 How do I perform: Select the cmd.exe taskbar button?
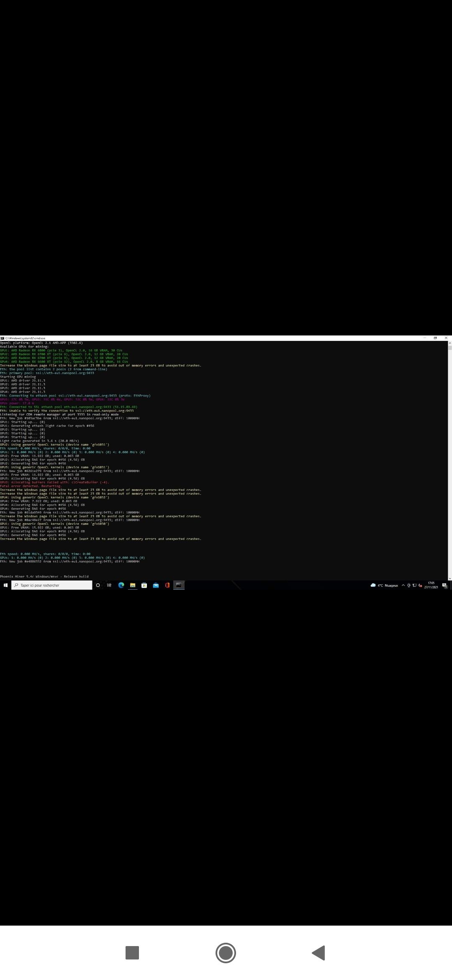(x=179, y=585)
